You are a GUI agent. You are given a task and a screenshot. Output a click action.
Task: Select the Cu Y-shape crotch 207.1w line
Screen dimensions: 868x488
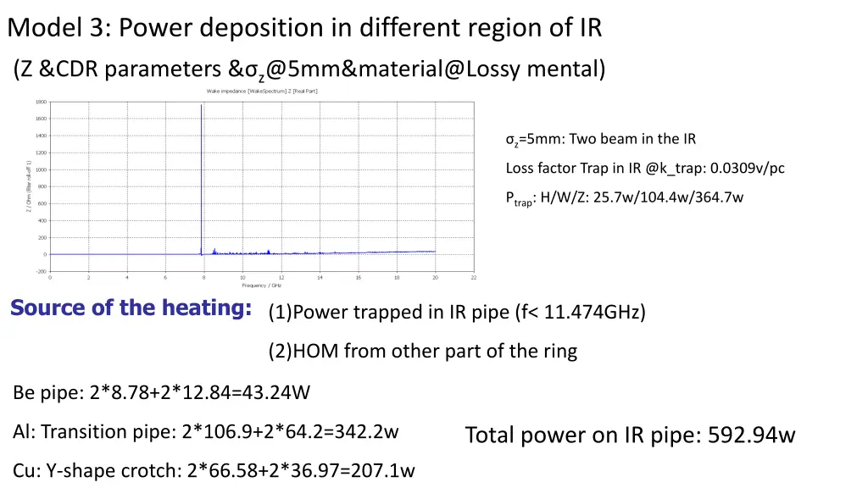214,470
